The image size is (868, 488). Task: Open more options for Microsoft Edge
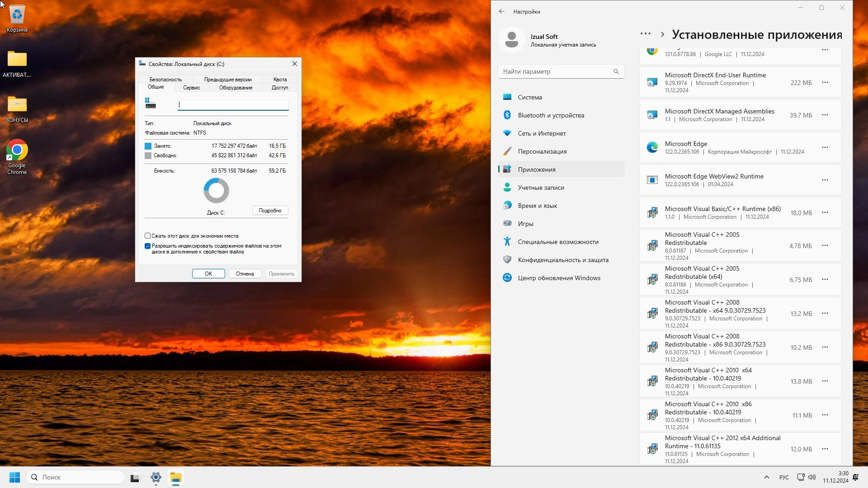pyautogui.click(x=825, y=147)
